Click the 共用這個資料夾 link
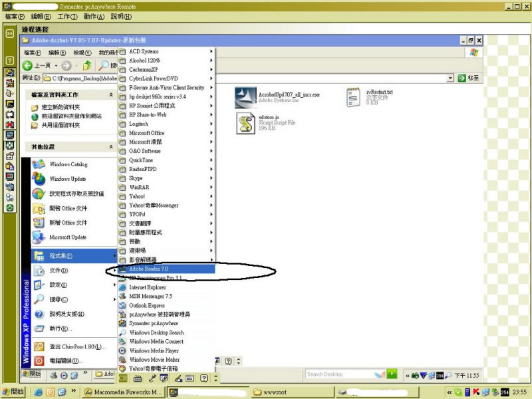Screen dimensions: 532x399 (x=61, y=125)
